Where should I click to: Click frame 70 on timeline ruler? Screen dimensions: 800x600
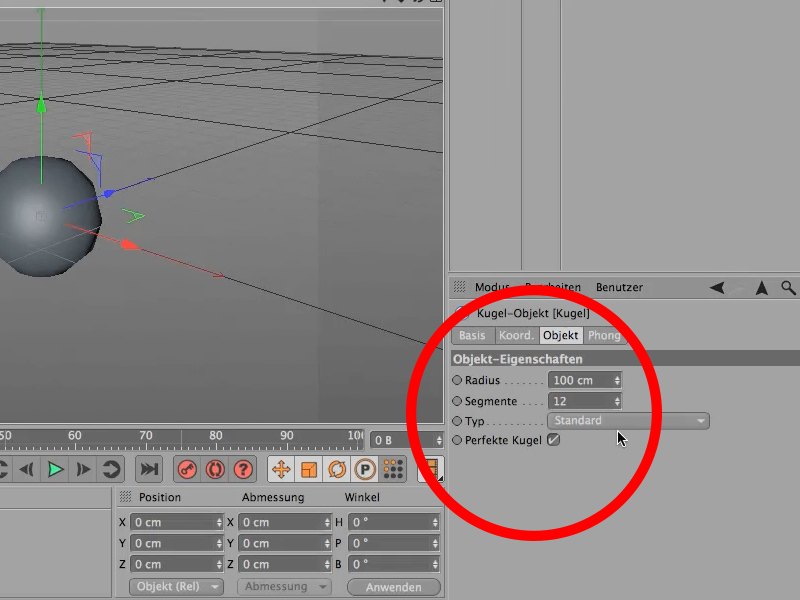146,436
